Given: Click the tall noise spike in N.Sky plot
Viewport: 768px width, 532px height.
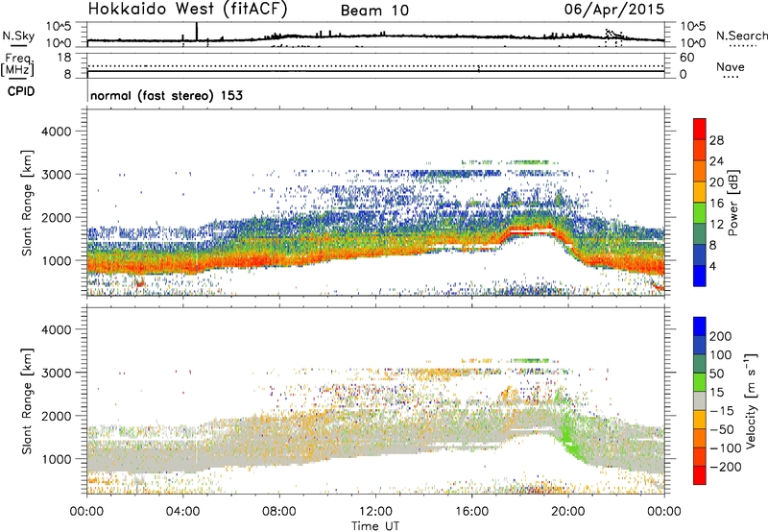Looking at the screenshot, I should coord(197,32).
